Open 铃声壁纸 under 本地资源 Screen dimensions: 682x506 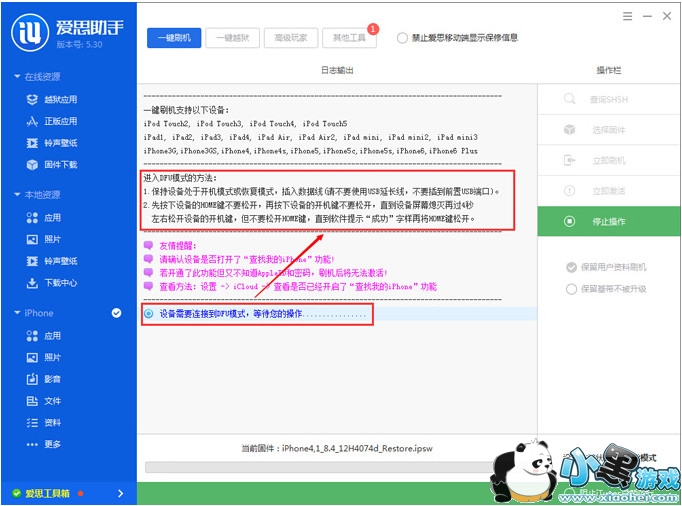coord(52,261)
